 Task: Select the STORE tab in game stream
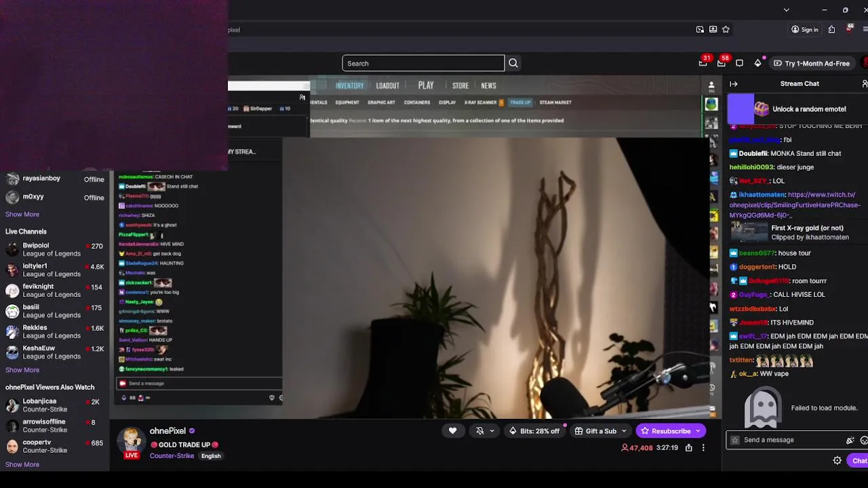(x=460, y=86)
